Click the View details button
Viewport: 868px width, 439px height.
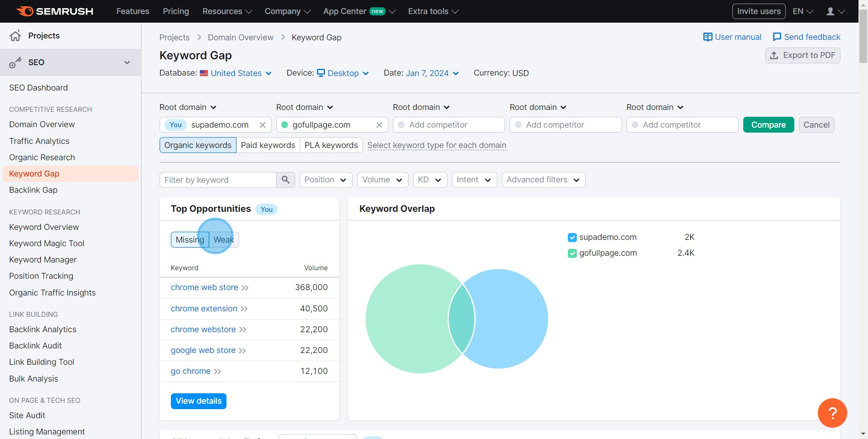pyautogui.click(x=198, y=401)
